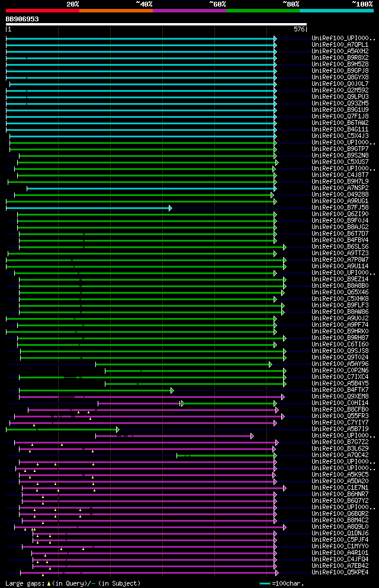The width and height of the screenshot is (379, 588).
Task: Click the arrowhead ending the UniRef100_A8Q9L0 bar
Action: coord(285,527)
